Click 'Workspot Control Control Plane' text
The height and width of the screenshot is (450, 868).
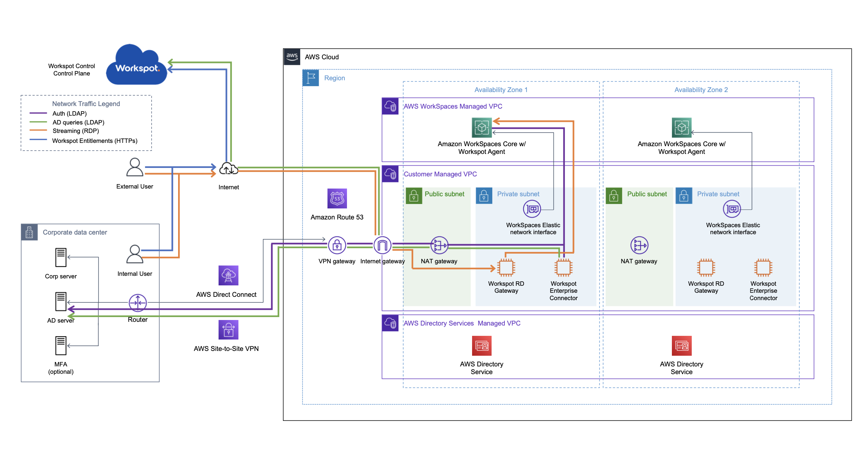click(x=72, y=70)
